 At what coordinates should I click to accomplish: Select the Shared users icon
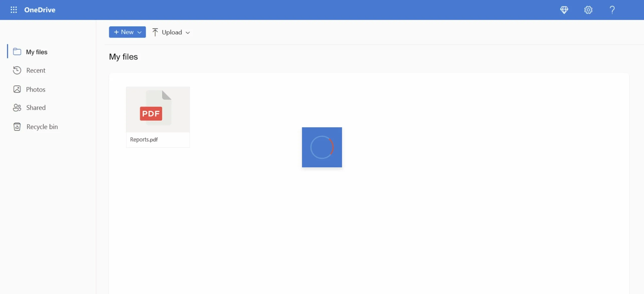tap(16, 107)
